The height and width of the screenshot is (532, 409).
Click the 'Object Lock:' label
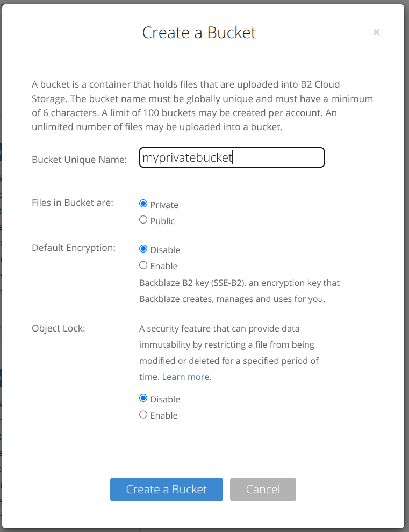pos(59,328)
